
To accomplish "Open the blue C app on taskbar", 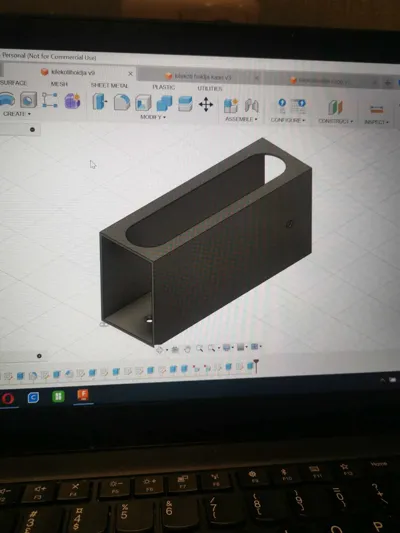I will pos(33,397).
